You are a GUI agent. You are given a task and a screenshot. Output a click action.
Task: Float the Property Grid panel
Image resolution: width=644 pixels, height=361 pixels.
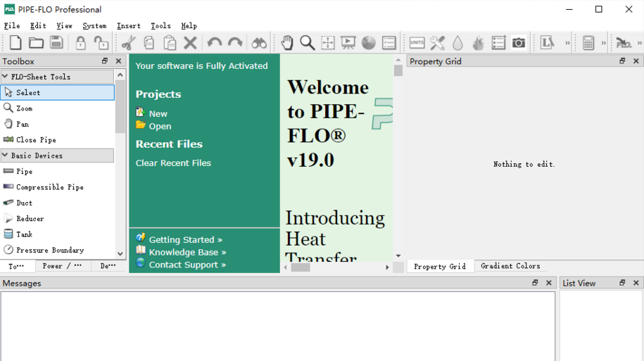622,61
